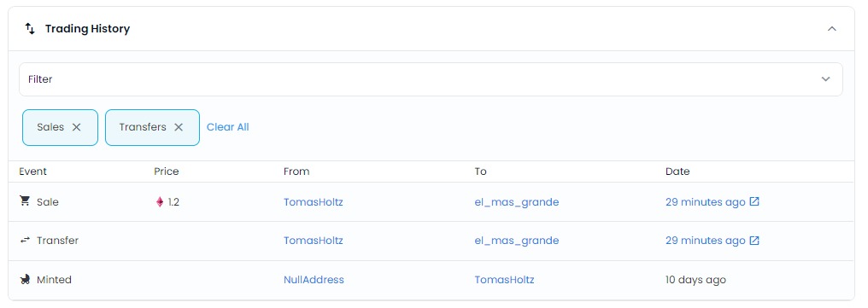This screenshot has height=308, width=868.
Task: Click the Filter combo box field
Action: (x=431, y=79)
